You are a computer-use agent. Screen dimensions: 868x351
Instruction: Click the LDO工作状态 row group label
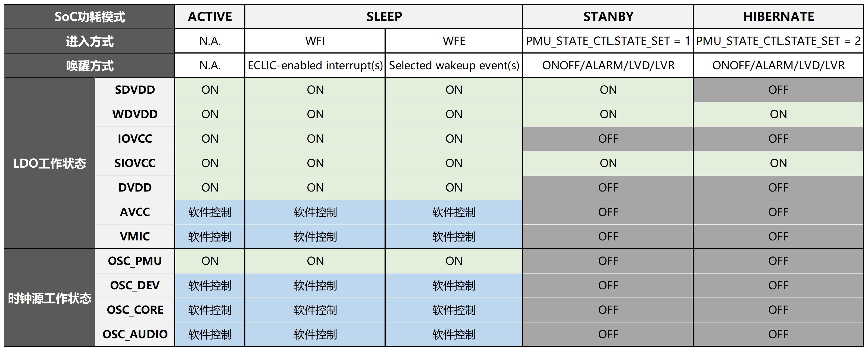(x=49, y=163)
